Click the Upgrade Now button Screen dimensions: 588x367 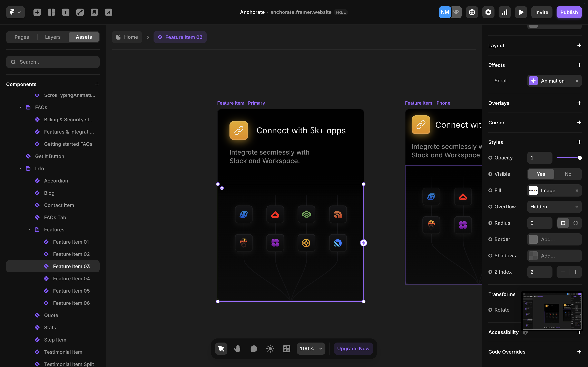point(353,348)
